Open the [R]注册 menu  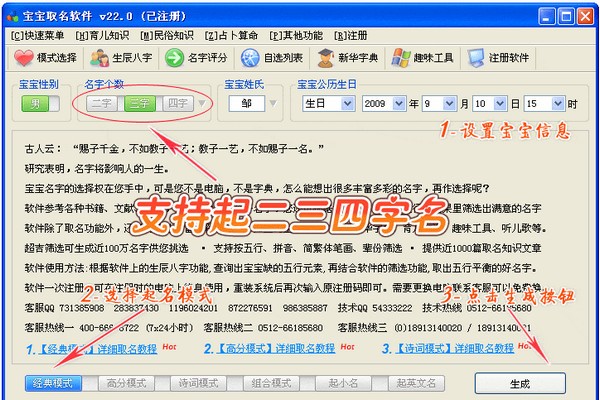351,36
